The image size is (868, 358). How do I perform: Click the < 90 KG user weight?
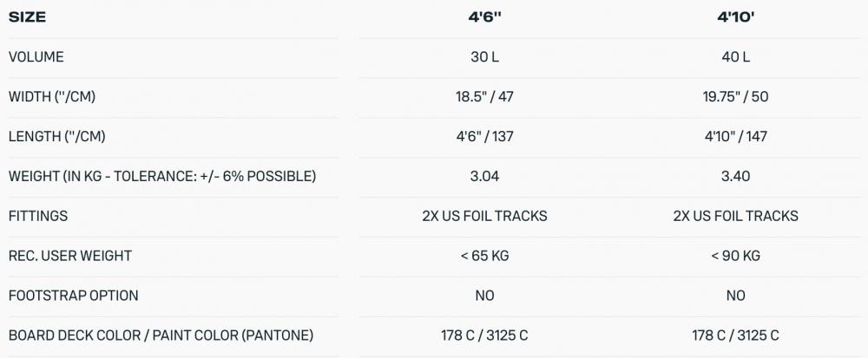[x=735, y=256]
